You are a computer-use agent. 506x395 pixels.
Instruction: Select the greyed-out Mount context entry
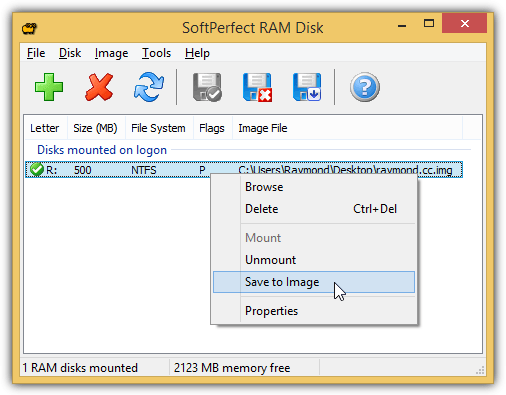[x=314, y=238]
